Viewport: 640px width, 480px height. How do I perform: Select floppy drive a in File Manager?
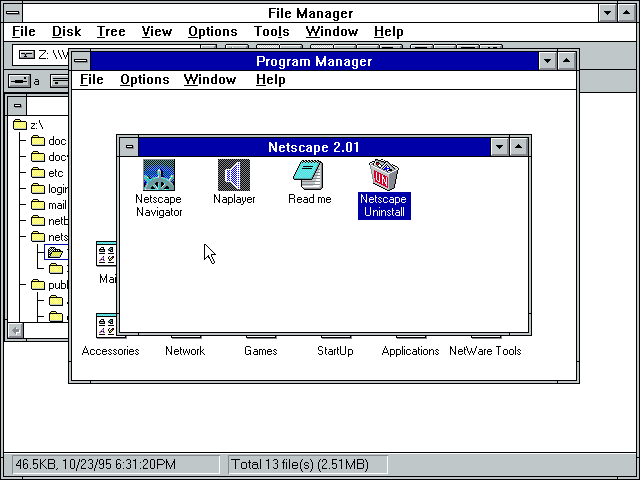24,81
